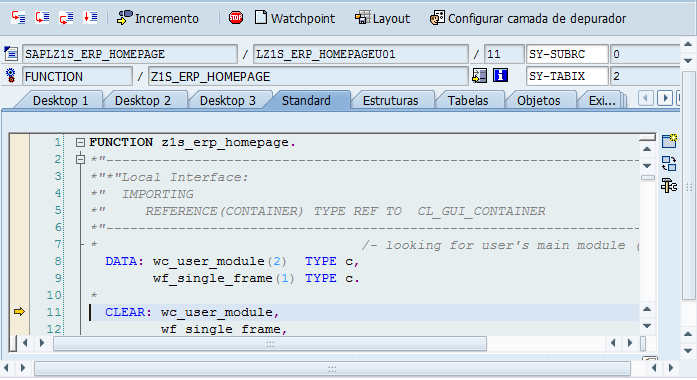The height and width of the screenshot is (380, 697).
Task: Switch to the Desktop 1 tab
Action: tap(60, 100)
